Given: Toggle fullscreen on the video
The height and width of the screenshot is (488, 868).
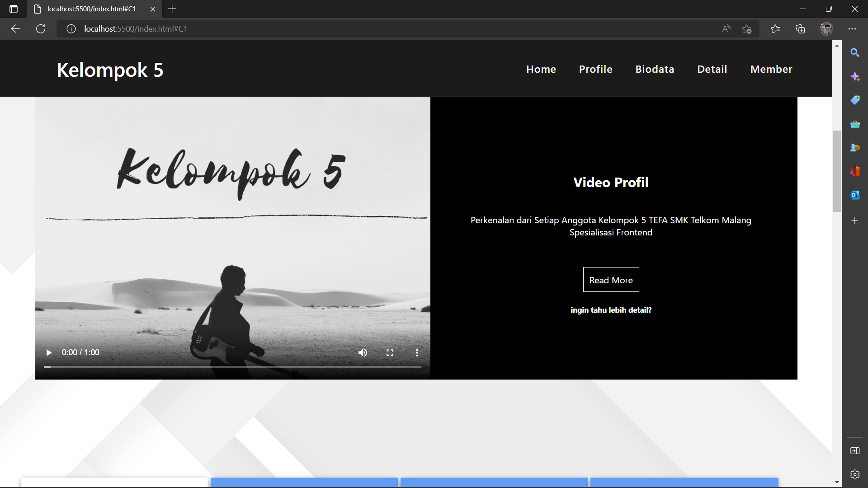Looking at the screenshot, I should [x=390, y=352].
